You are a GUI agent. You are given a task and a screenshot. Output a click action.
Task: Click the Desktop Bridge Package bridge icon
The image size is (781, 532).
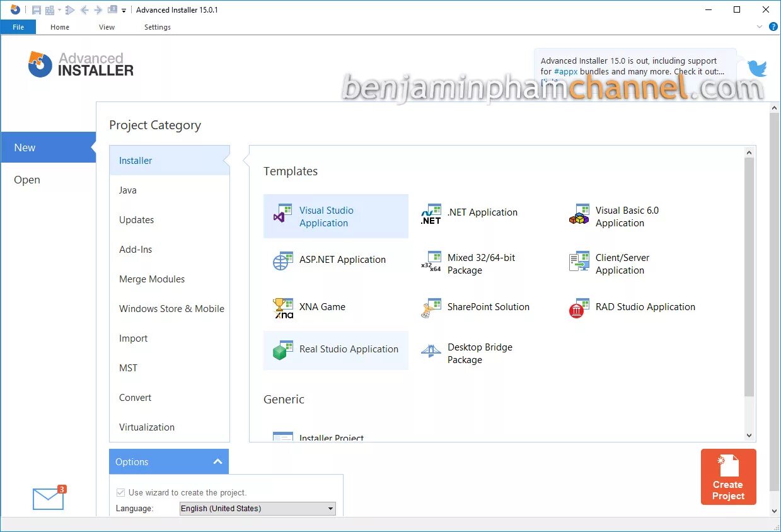point(431,351)
